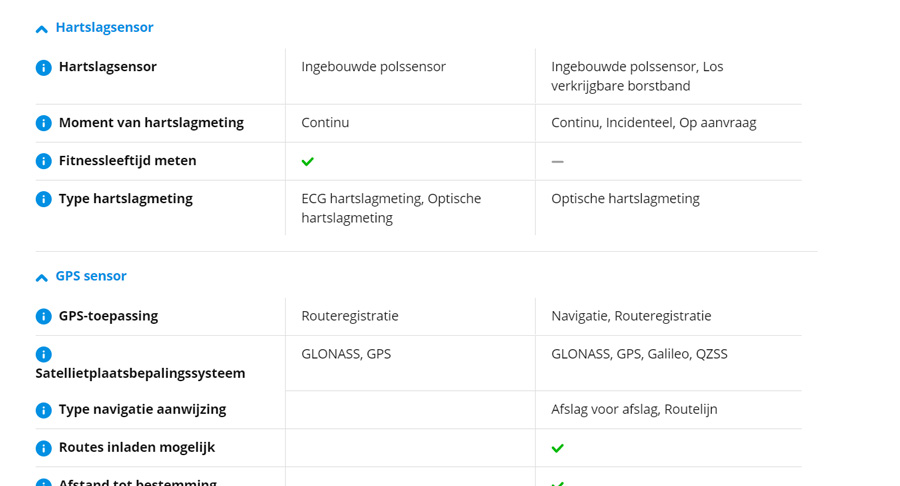Click green checkmark in Fitnessleeftijd meten row
This screenshot has width=900, height=486.
tap(308, 161)
